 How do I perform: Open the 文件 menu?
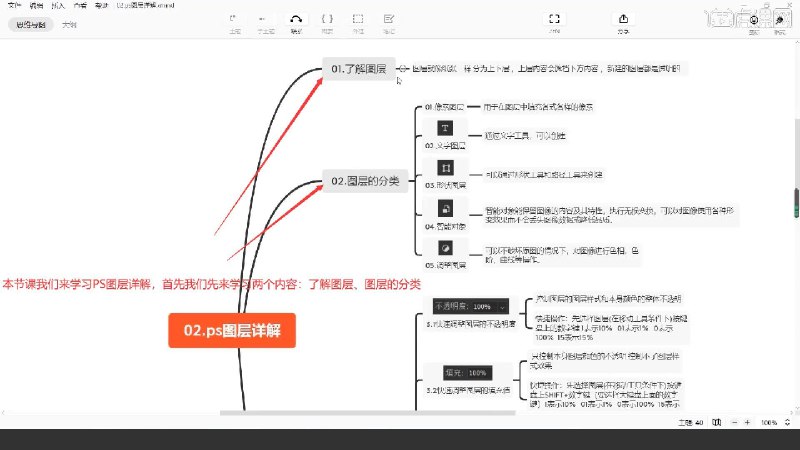(x=15, y=5)
